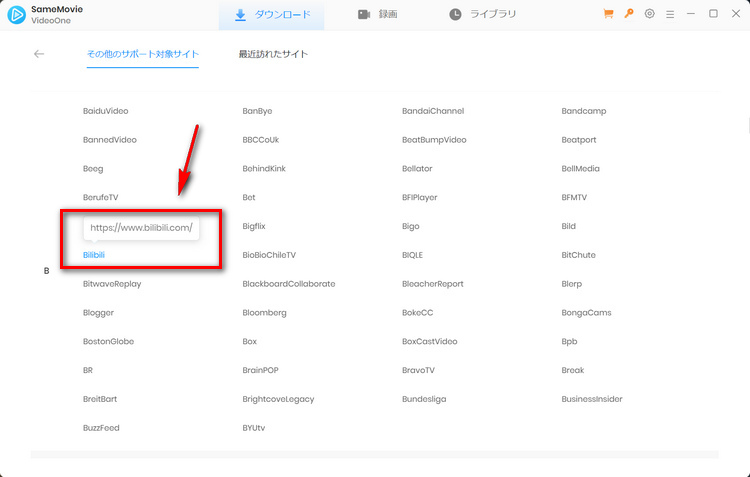The width and height of the screenshot is (750, 477).
Task: Click the orange key register icon
Action: [x=629, y=14]
